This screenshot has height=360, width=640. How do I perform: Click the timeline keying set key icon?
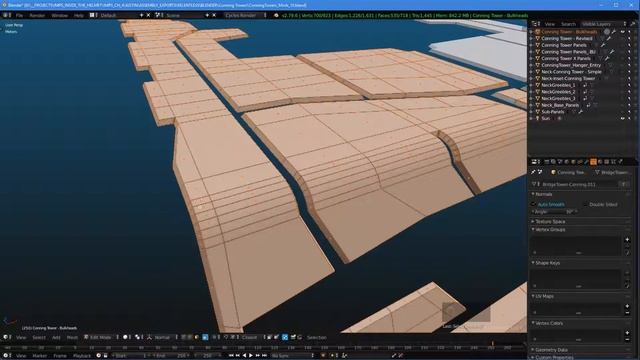coord(344,356)
